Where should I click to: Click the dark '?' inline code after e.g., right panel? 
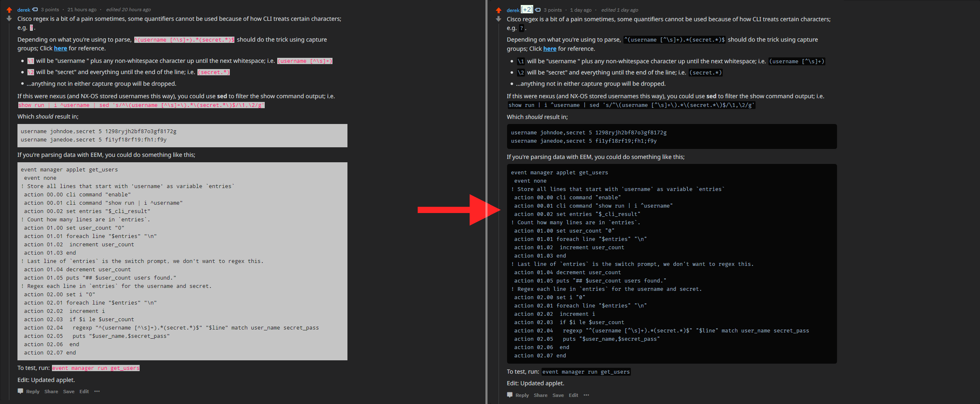coord(522,28)
